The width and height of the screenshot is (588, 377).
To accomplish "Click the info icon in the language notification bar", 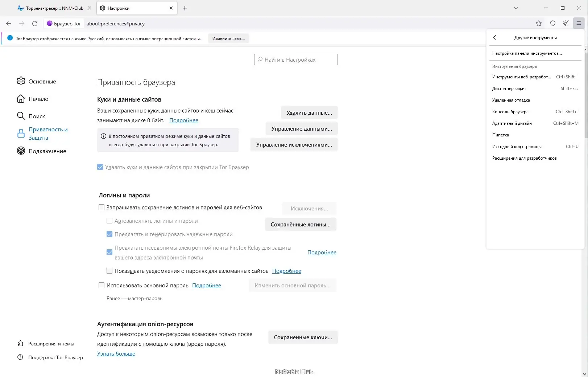I will (10, 38).
